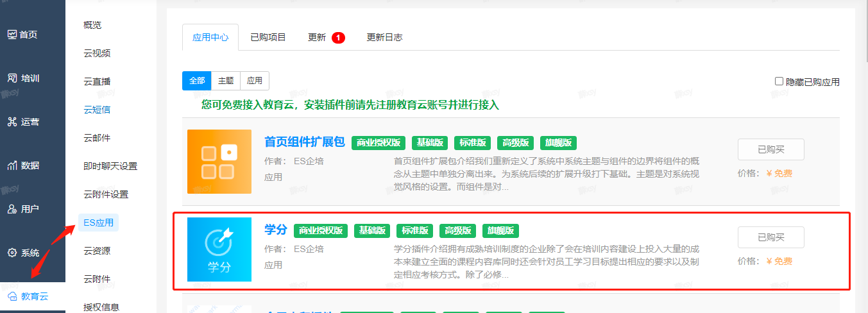Screen dimensions: 868x313
Task: Open 系统 settings in the left navigation
Action: [23, 253]
